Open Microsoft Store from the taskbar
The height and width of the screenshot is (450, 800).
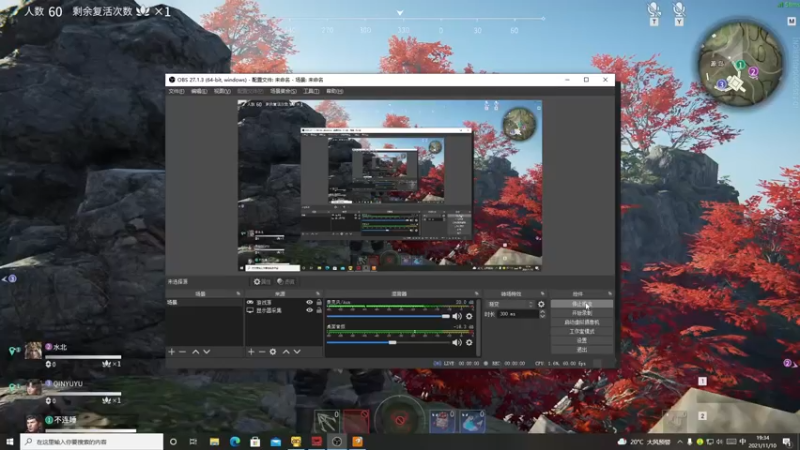pyautogui.click(x=255, y=441)
